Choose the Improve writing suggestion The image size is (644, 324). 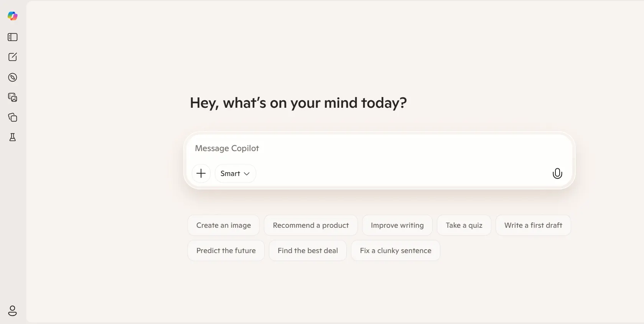(397, 225)
